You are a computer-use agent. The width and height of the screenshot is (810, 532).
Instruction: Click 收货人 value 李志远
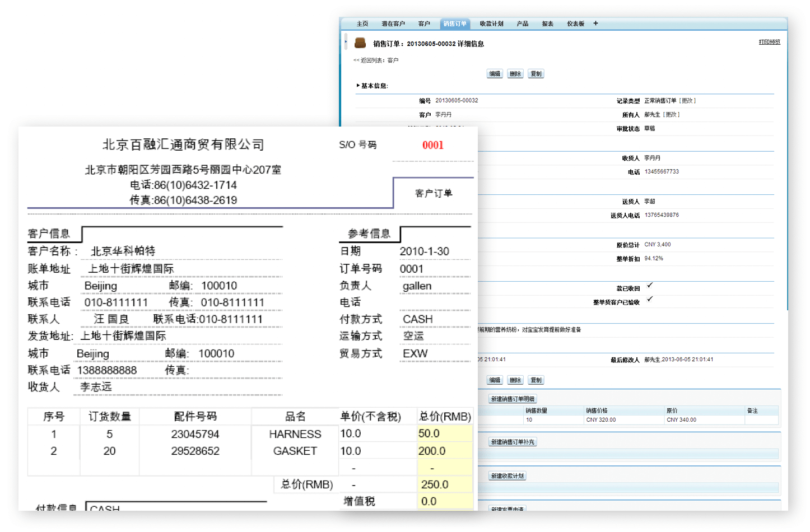tap(96, 387)
